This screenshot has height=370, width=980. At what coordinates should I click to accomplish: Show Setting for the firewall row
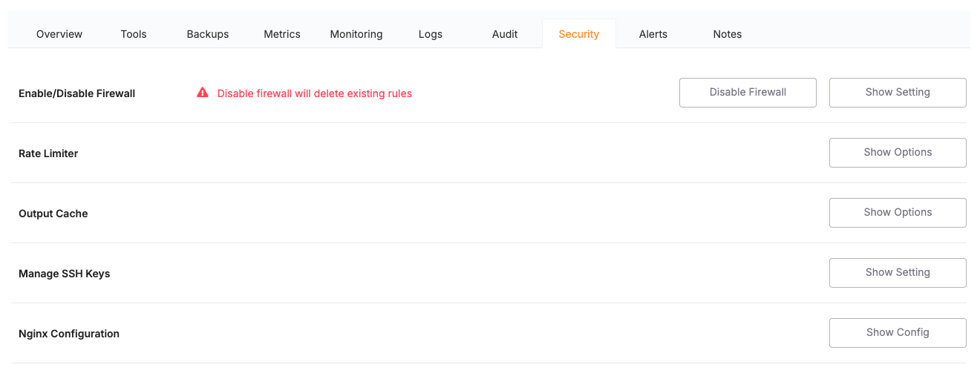[x=898, y=93]
